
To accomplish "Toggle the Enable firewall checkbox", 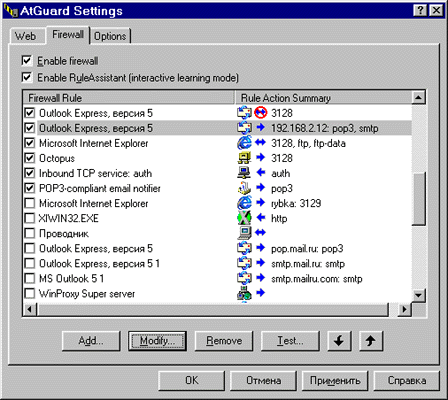I will pyautogui.click(x=27, y=61).
